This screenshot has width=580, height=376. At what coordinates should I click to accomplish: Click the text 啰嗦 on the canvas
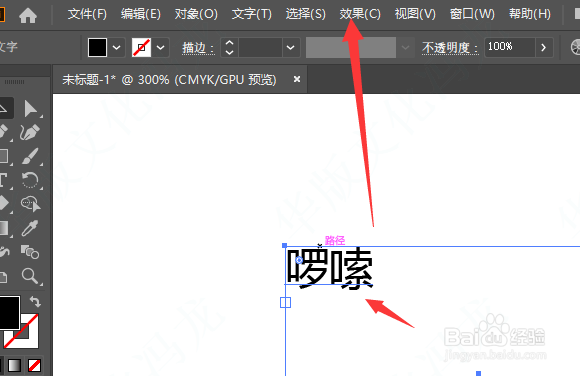click(330, 269)
